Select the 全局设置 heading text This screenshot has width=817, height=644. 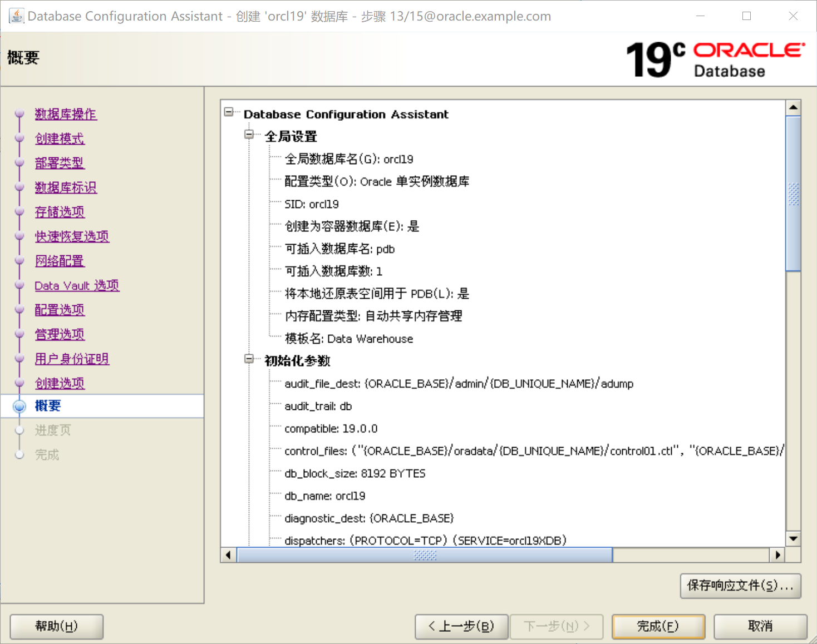tap(291, 136)
